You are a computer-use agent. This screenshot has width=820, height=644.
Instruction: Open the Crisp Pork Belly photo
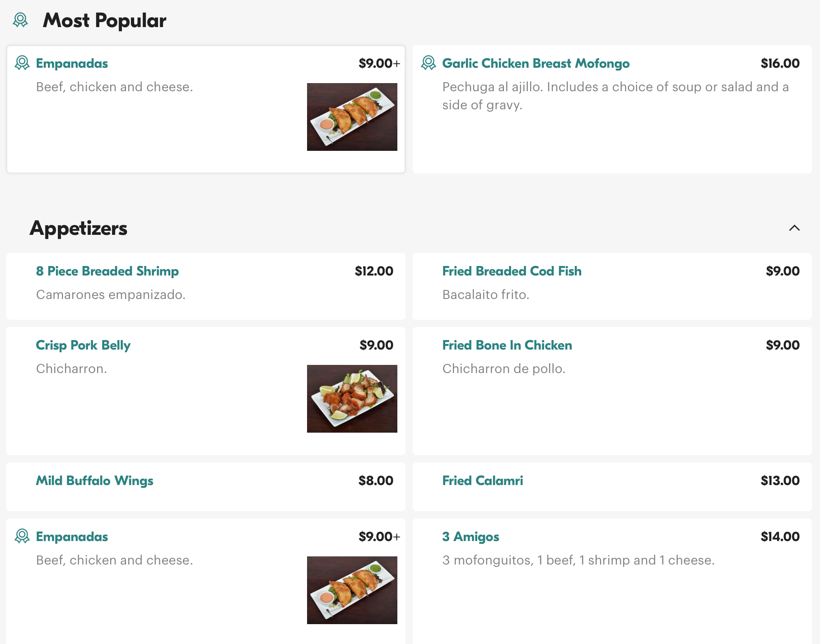(352, 399)
